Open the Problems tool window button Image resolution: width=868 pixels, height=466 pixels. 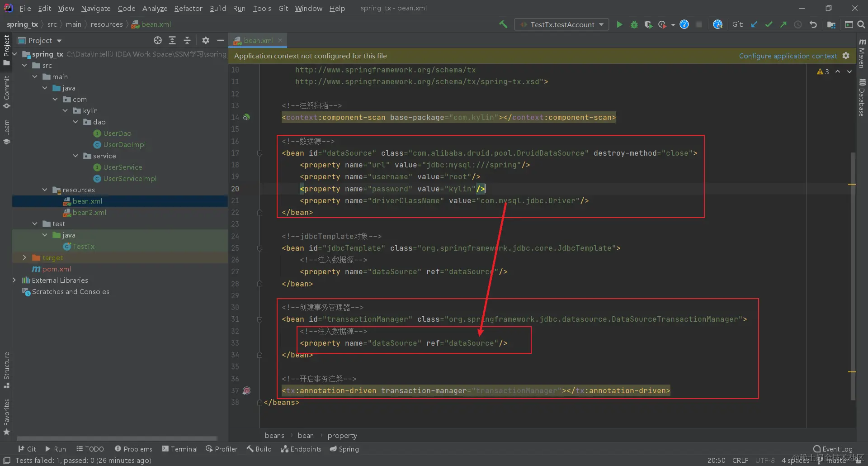pyautogui.click(x=133, y=449)
